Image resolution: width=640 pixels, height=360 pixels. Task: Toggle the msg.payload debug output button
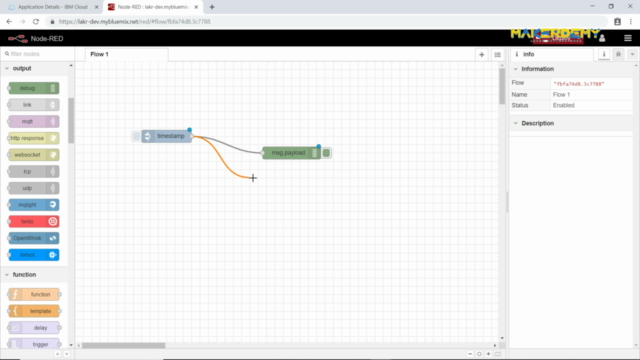(x=326, y=153)
